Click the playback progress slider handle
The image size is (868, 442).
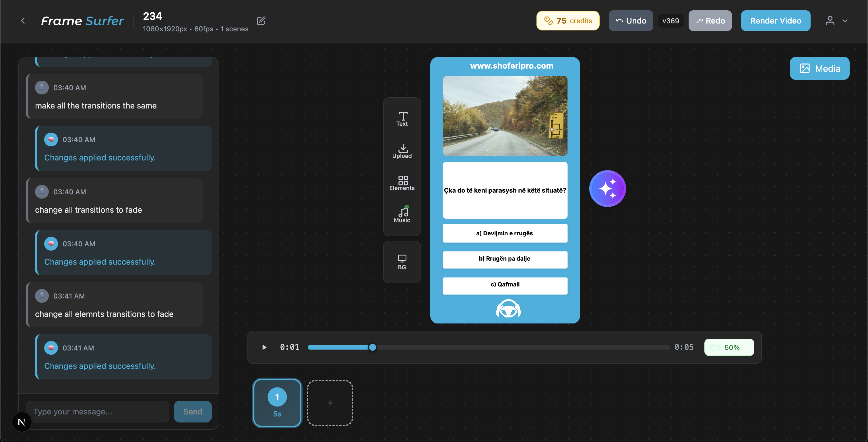372,347
